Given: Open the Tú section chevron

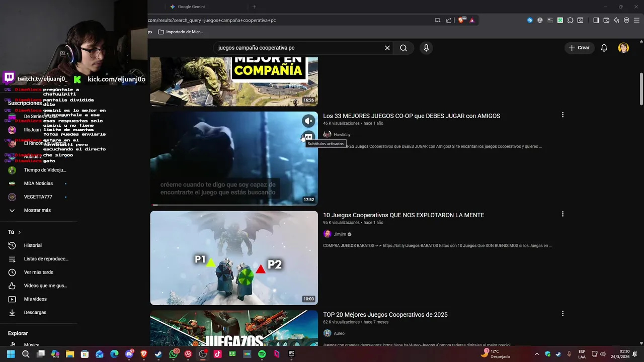Looking at the screenshot, I should pos(20,232).
